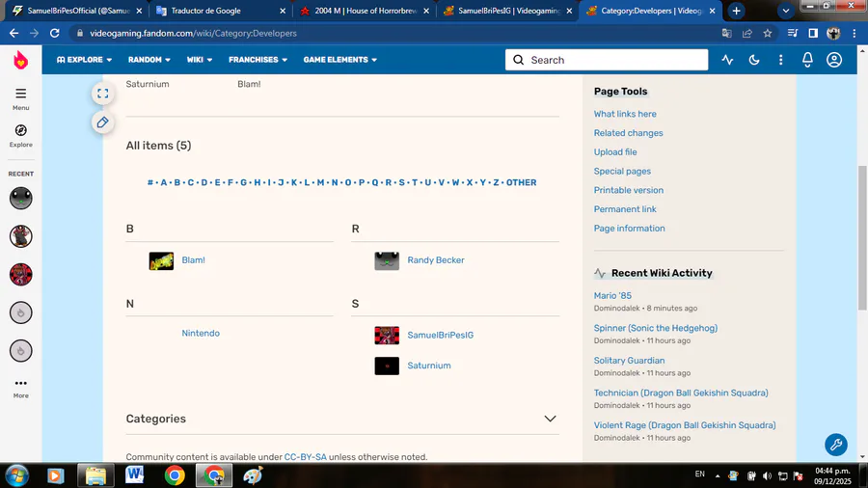Click the SamuelBriPesIG thumbnail image
868x488 pixels.
[387, 336]
